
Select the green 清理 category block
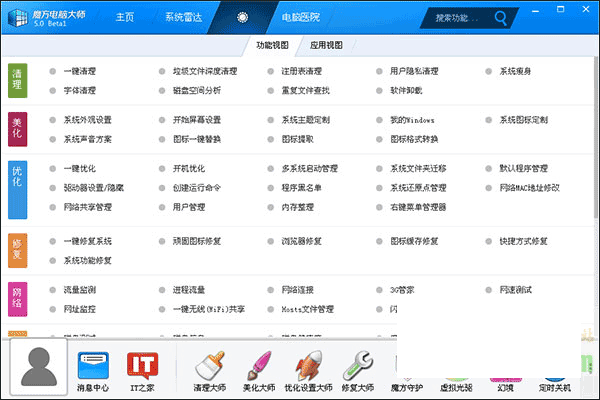18,80
